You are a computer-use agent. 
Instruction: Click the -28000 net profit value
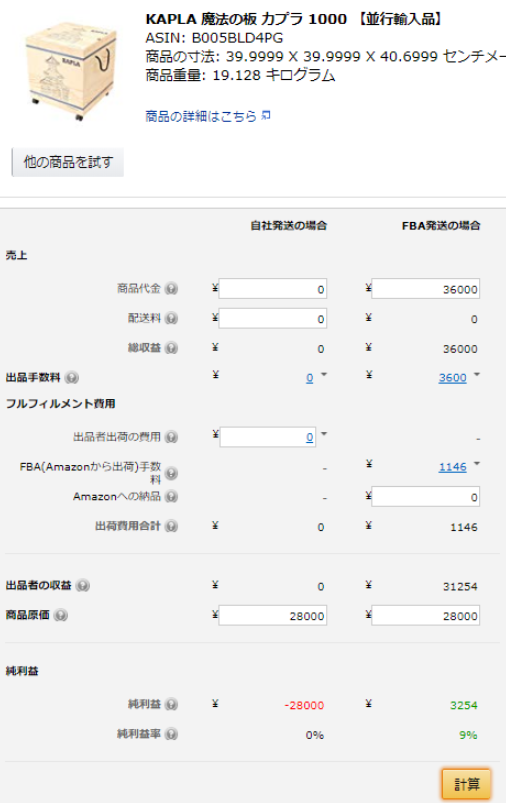click(x=304, y=705)
